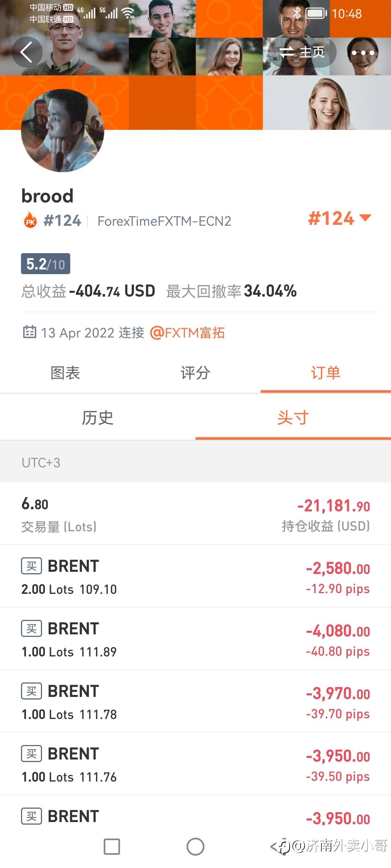Open the BRENT 111.78 position row
Screen dimensions: 391x868
click(195, 701)
